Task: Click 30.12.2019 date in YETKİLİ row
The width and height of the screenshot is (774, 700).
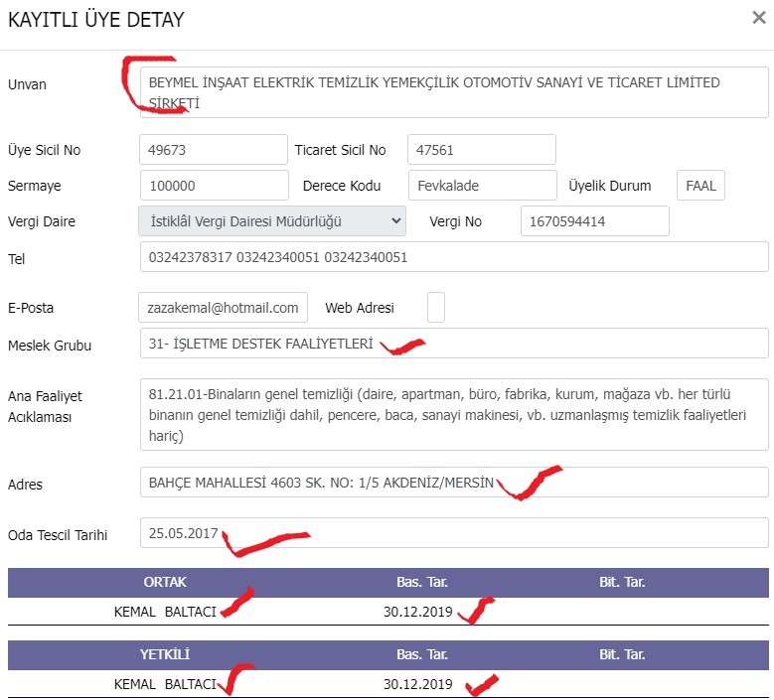Action: click(417, 684)
